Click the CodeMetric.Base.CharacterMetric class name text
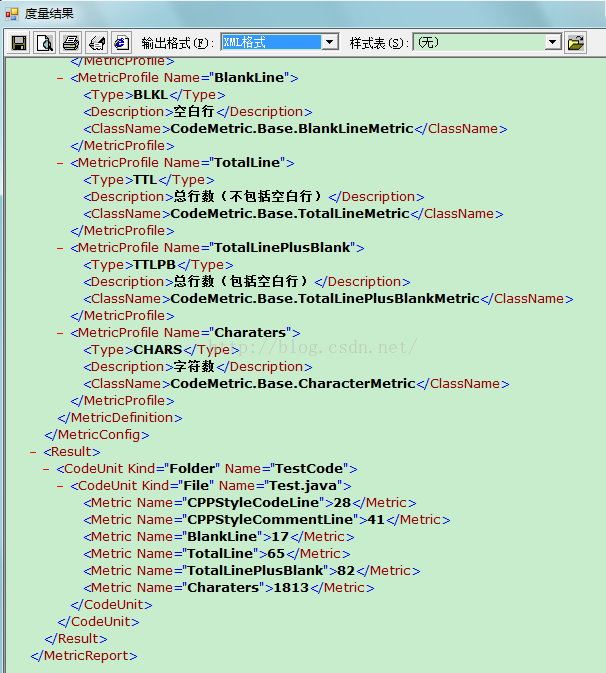Viewport: 606px width, 673px height. [292, 383]
